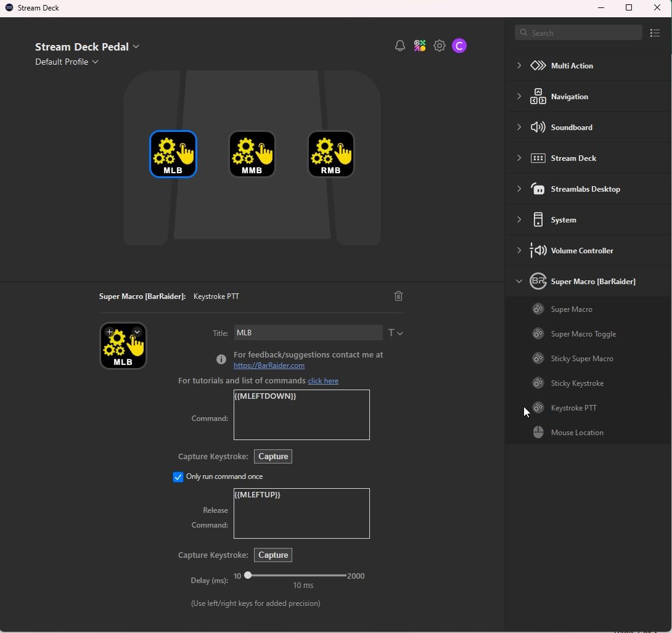Open the BarRaider.com link
The height and width of the screenshot is (633, 672).
click(x=269, y=365)
